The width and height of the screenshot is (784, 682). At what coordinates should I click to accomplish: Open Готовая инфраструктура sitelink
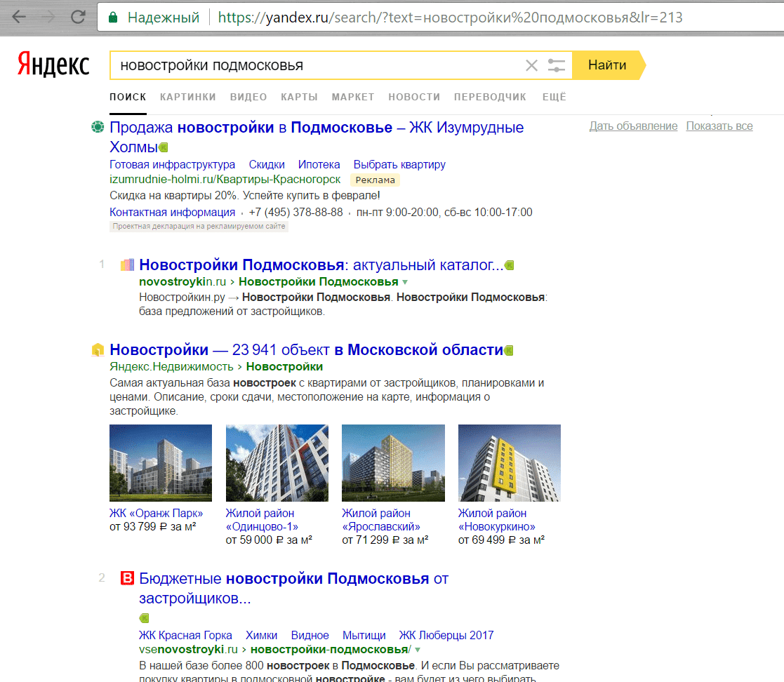[172, 164]
